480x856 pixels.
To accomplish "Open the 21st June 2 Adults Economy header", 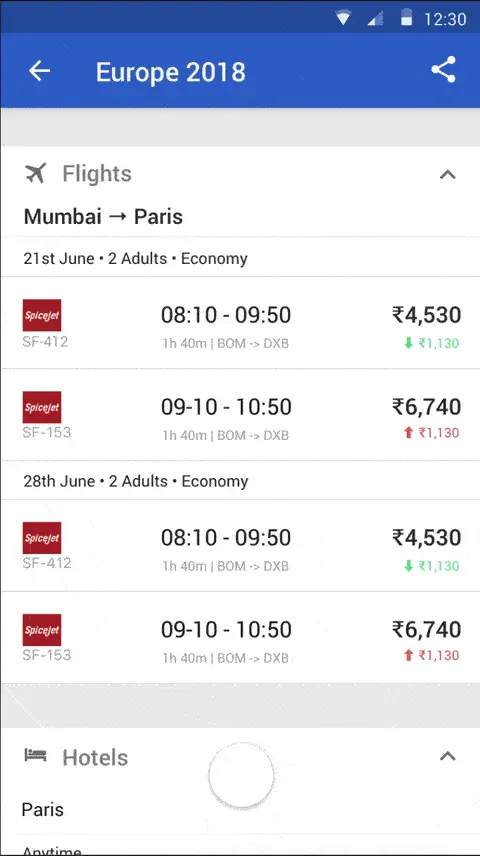I will pyautogui.click(x=240, y=258).
